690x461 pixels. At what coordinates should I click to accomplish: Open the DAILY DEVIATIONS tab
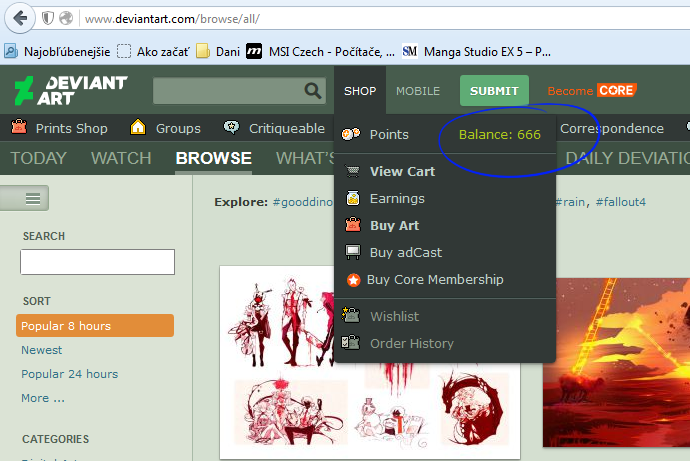click(628, 158)
